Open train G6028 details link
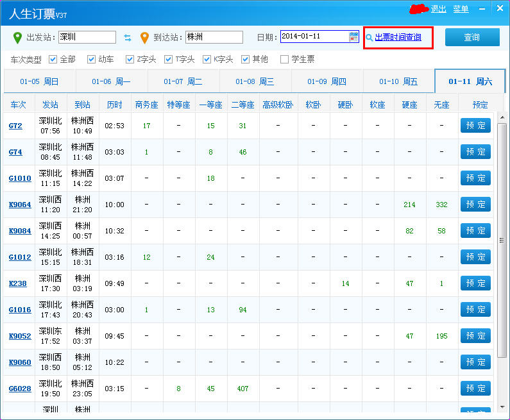Viewport: 510px width, 420px height. (20, 389)
